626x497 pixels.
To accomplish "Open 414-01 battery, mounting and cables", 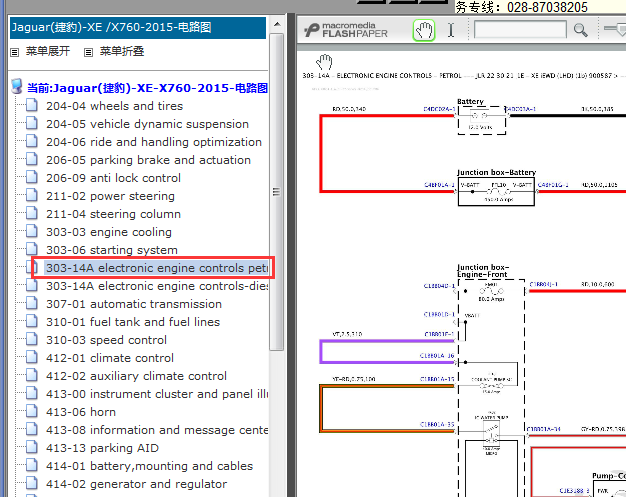I will click(x=149, y=466).
